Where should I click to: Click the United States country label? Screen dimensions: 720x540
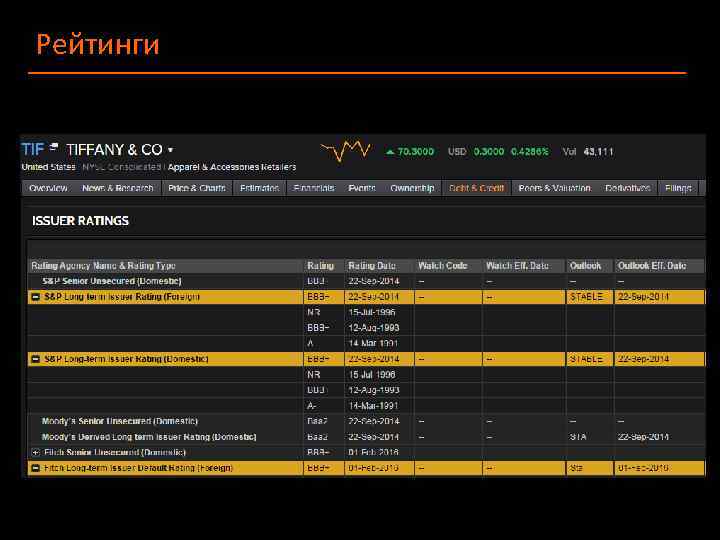click(x=48, y=167)
